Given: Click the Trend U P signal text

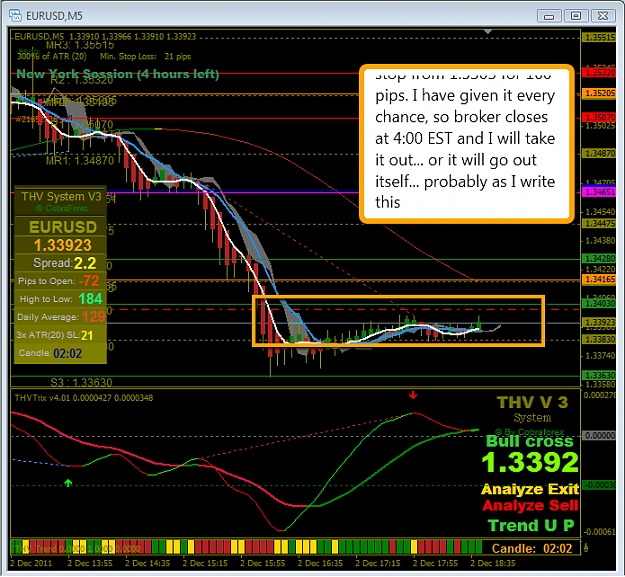Looking at the screenshot, I should click(x=531, y=526).
